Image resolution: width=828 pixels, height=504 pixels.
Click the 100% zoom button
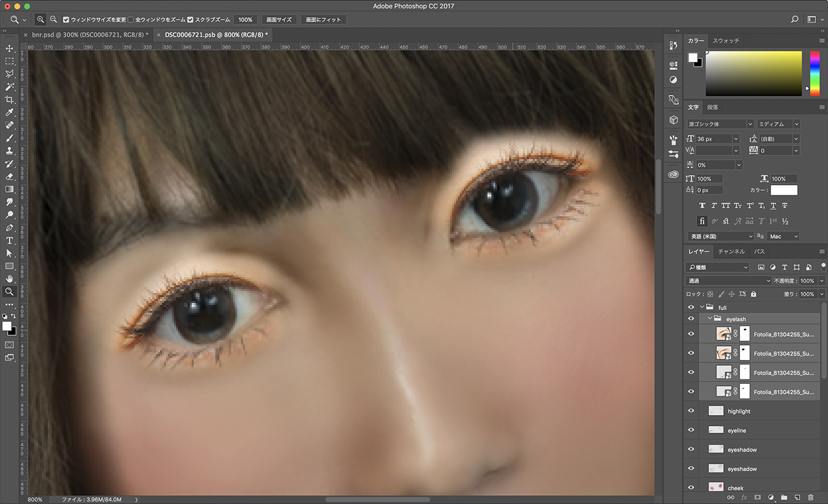pyautogui.click(x=245, y=20)
